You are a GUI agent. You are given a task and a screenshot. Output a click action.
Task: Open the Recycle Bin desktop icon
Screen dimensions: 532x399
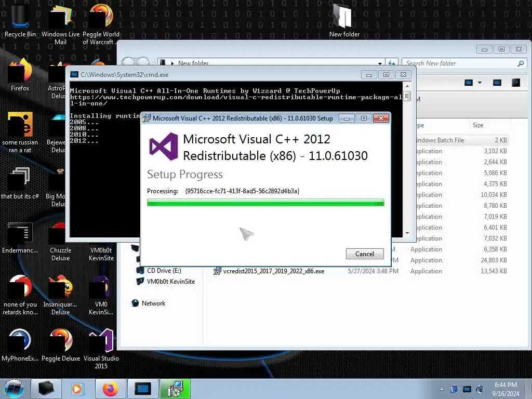click(x=20, y=20)
